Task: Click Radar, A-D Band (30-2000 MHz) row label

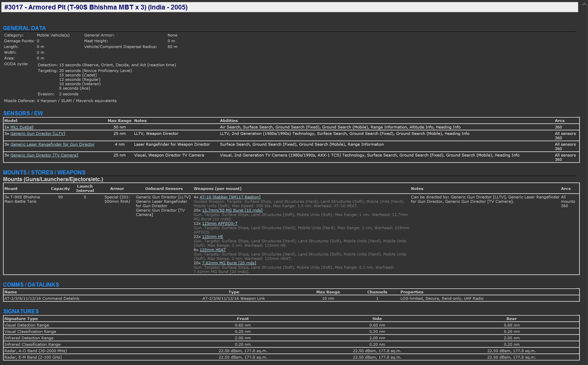Action: pyautogui.click(x=35, y=351)
